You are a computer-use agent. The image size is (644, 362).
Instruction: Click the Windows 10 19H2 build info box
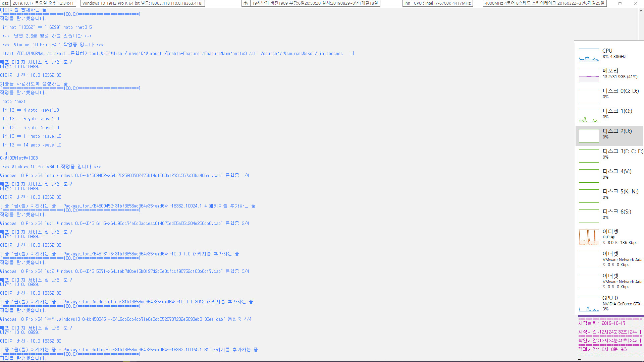pyautogui.click(x=143, y=3)
